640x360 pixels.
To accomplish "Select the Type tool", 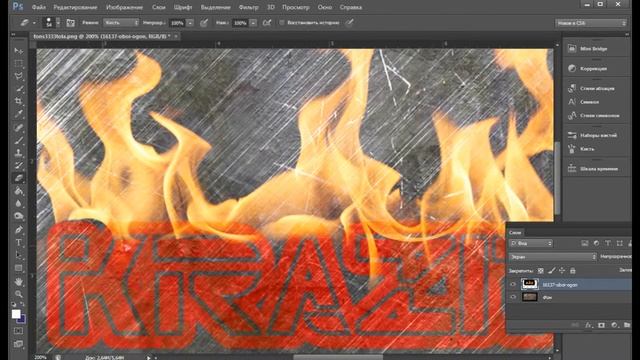I will [x=18, y=242].
